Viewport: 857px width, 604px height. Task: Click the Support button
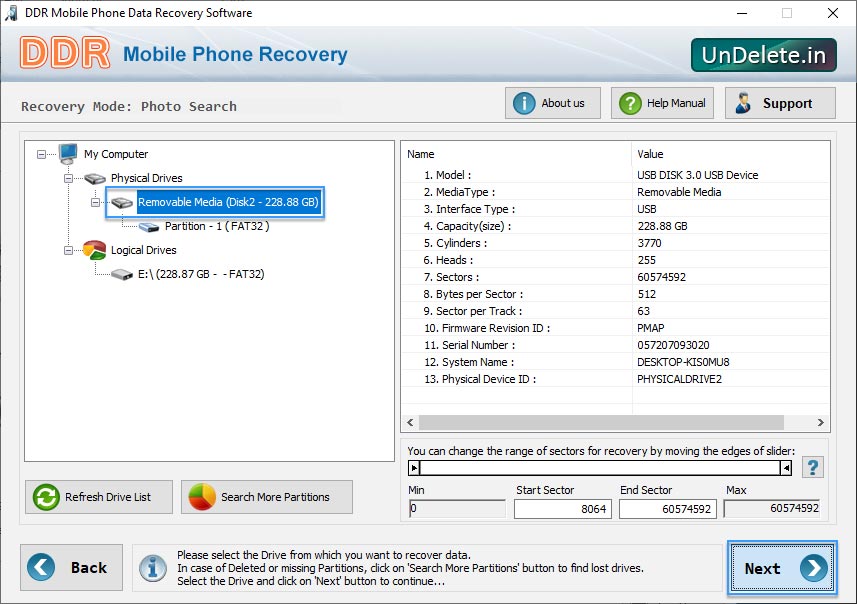click(x=780, y=103)
